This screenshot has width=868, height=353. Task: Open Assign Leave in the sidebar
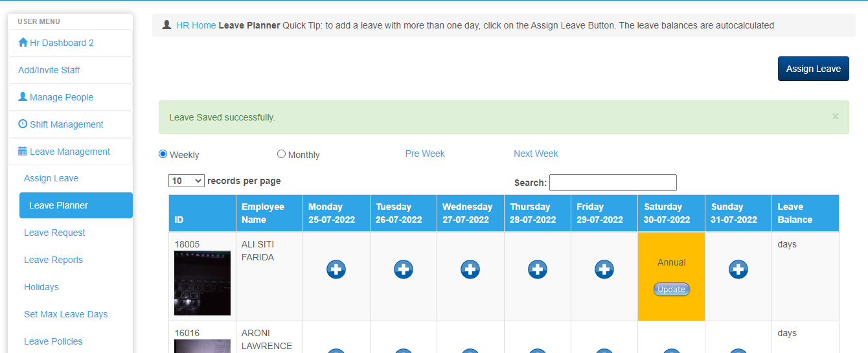pyautogui.click(x=51, y=178)
